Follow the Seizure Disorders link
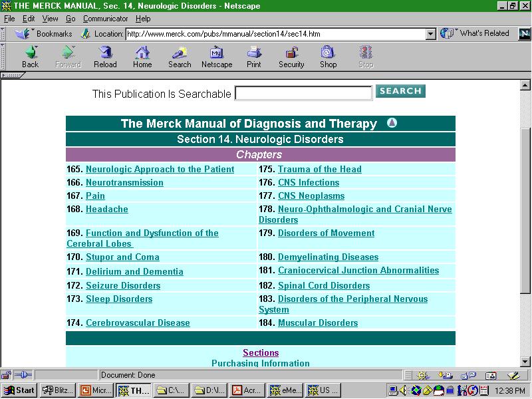 tap(123, 285)
